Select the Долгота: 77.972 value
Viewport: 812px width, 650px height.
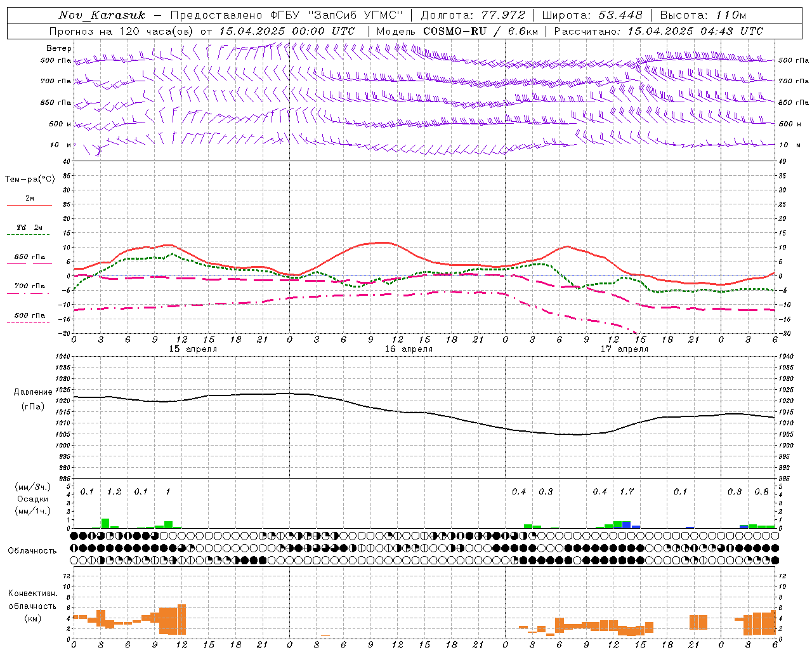473,15
